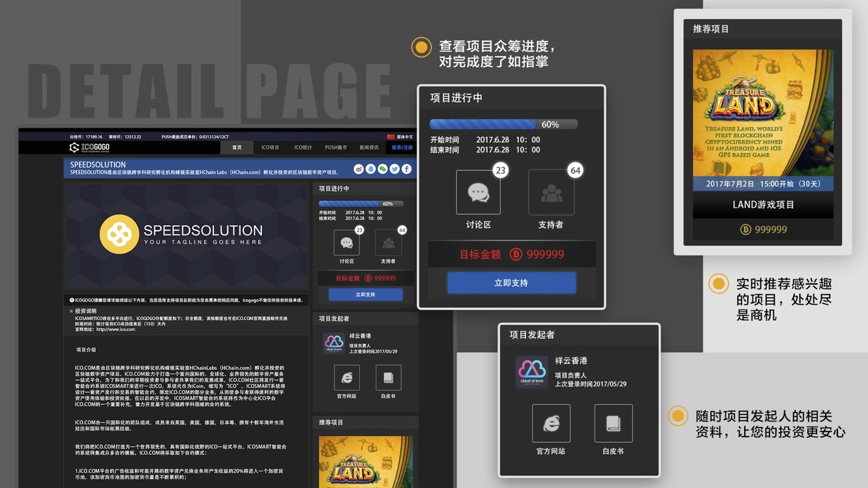Open the 新闻资讯 nav item
Viewport: 868px width, 488px height.
pyautogui.click(x=369, y=147)
